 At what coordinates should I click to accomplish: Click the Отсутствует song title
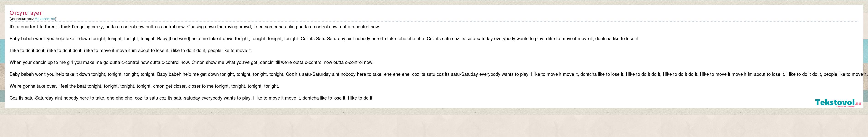26,13
